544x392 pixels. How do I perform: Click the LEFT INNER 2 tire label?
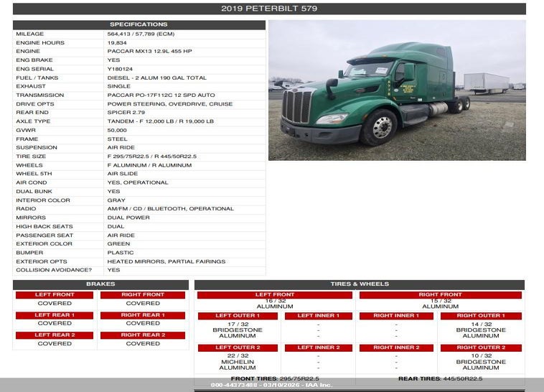pos(319,348)
